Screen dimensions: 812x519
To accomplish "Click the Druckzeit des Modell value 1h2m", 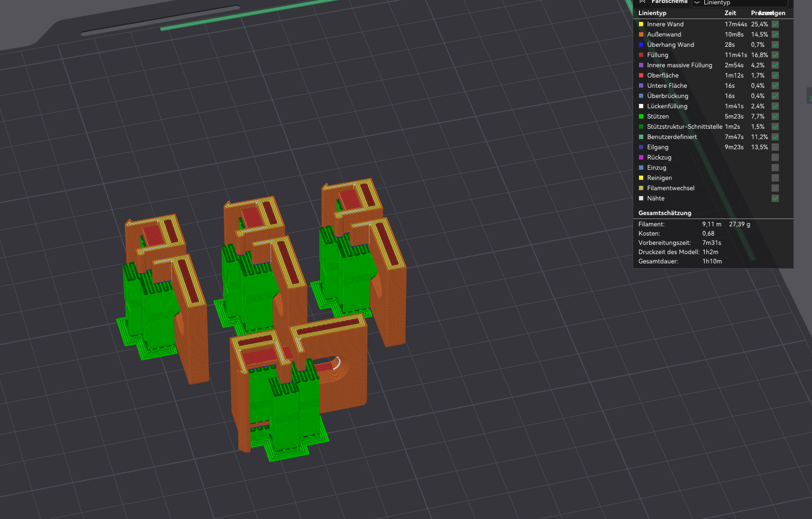I will [x=710, y=252].
